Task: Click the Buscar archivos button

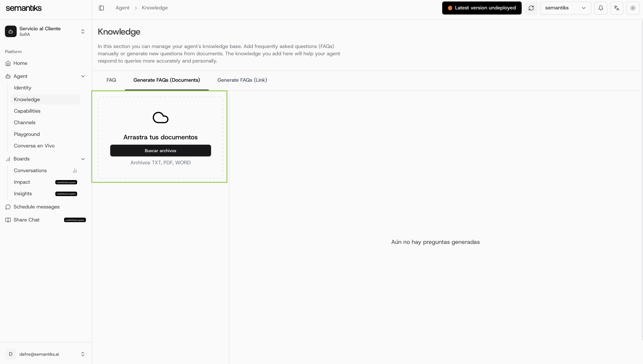Action: tap(160, 150)
